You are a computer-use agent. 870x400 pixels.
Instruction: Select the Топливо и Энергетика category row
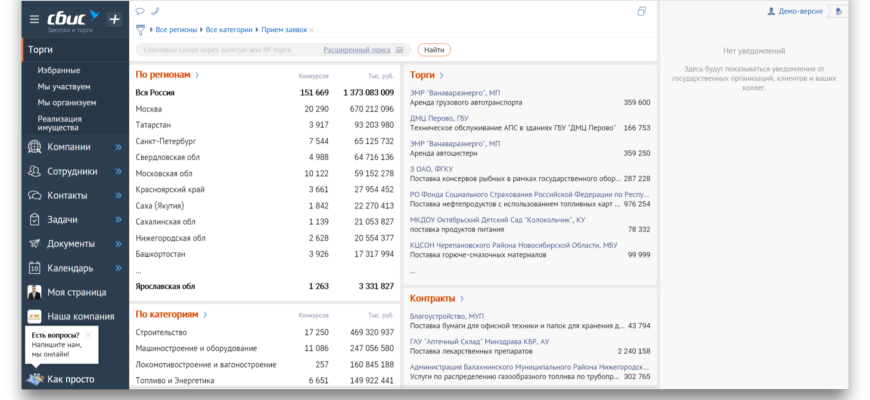pos(265,381)
